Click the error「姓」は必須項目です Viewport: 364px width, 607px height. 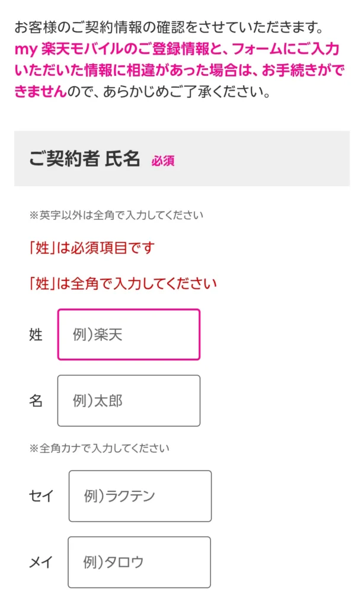[91, 248]
